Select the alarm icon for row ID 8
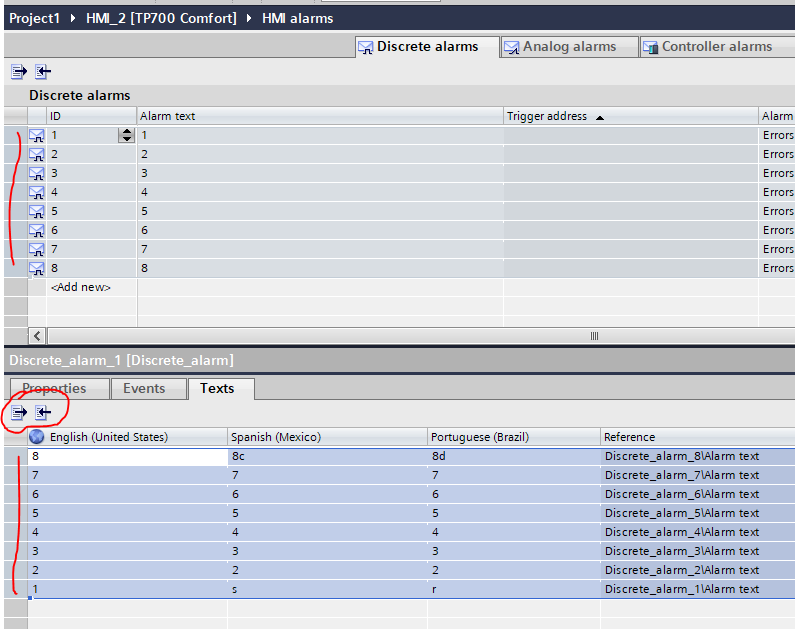 click(x=37, y=268)
